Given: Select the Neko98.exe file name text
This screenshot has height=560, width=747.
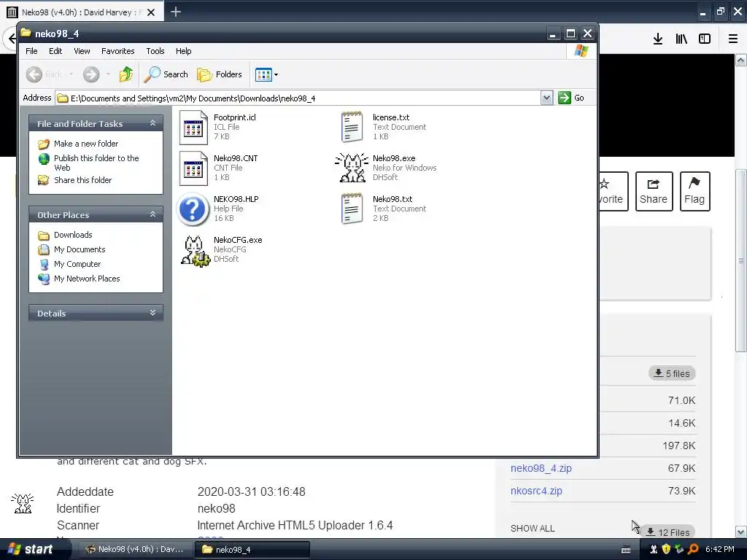Looking at the screenshot, I should point(394,158).
